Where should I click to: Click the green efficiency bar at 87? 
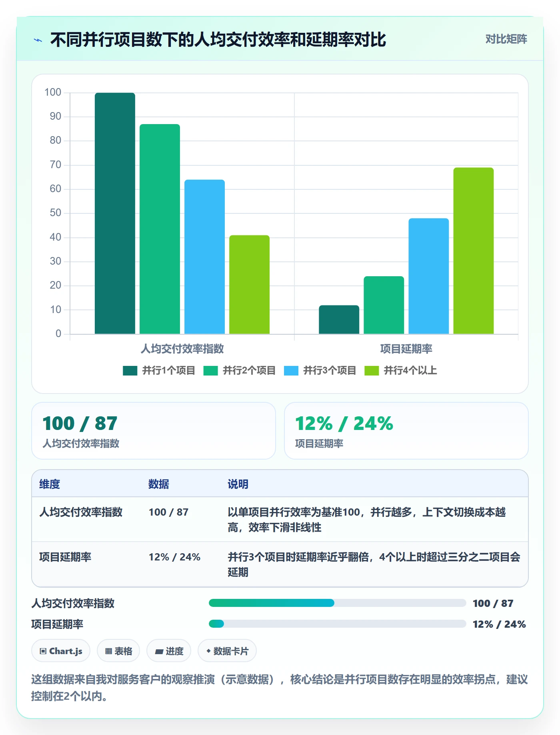(160, 229)
